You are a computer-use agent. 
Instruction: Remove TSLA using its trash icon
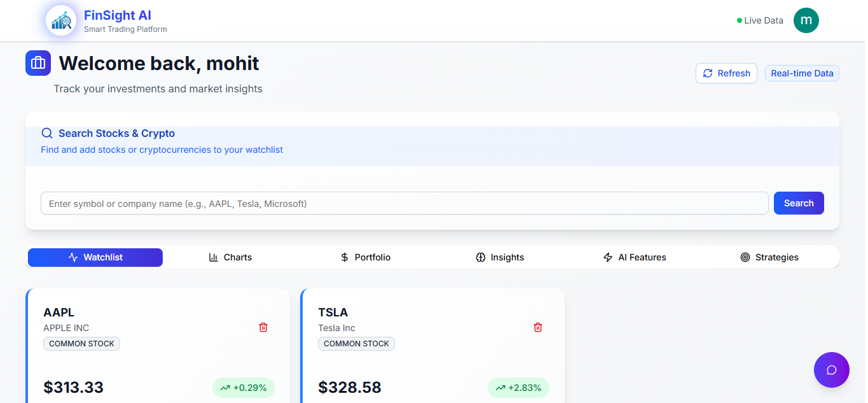pos(538,327)
